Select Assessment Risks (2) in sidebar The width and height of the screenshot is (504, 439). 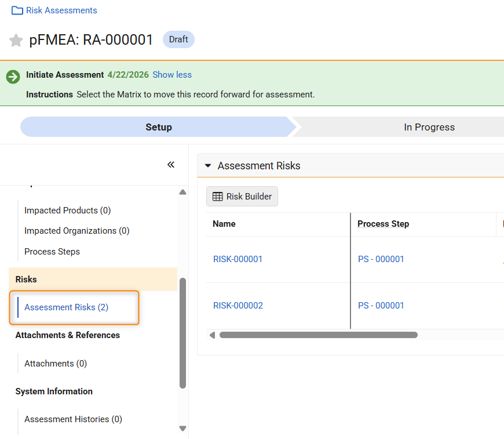[66, 307]
